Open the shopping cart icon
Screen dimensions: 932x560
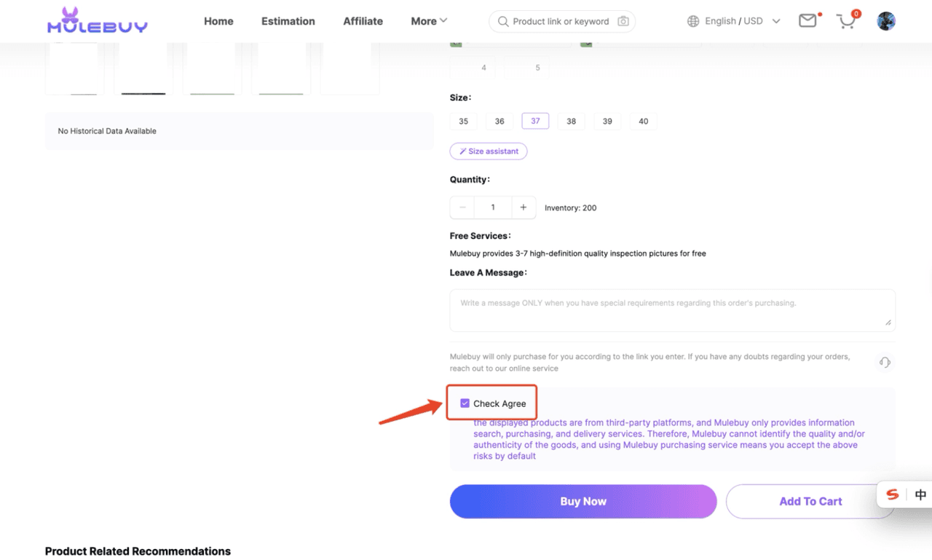tap(845, 22)
